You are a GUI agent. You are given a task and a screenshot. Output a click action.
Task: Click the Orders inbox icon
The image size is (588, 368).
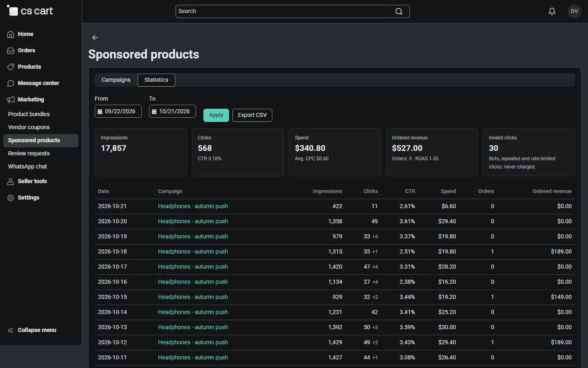pyautogui.click(x=11, y=51)
